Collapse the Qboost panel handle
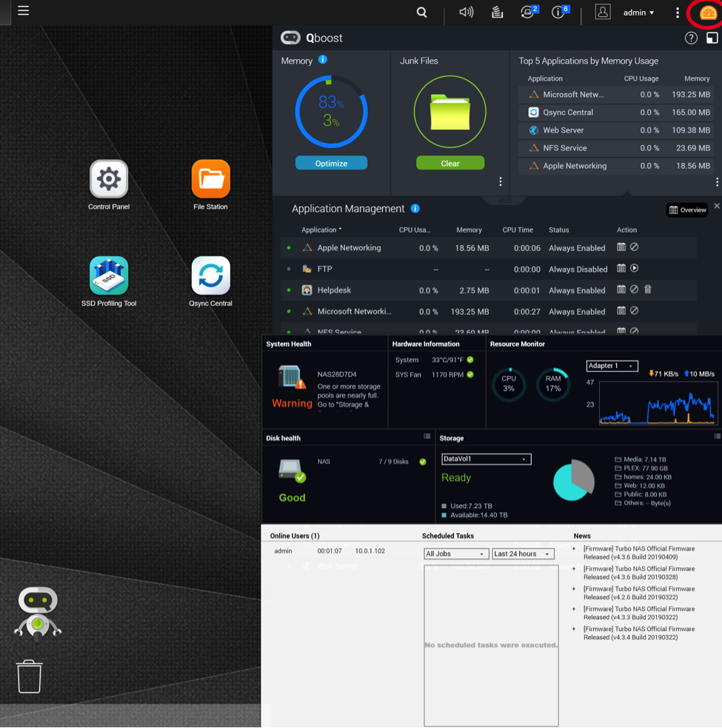722x728 pixels. 505,201
